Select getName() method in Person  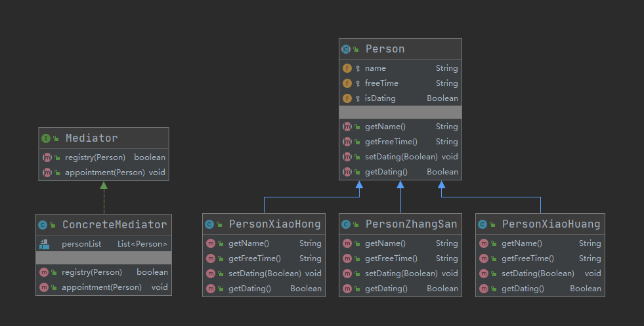[400, 127]
